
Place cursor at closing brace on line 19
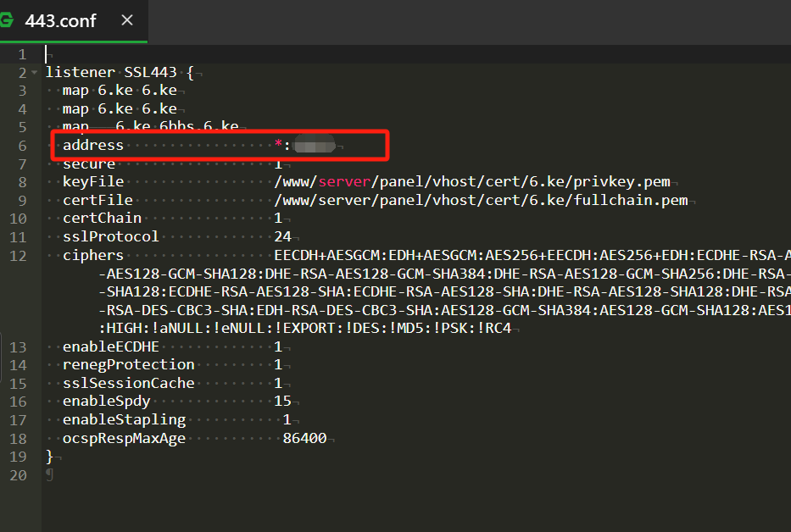click(49, 456)
